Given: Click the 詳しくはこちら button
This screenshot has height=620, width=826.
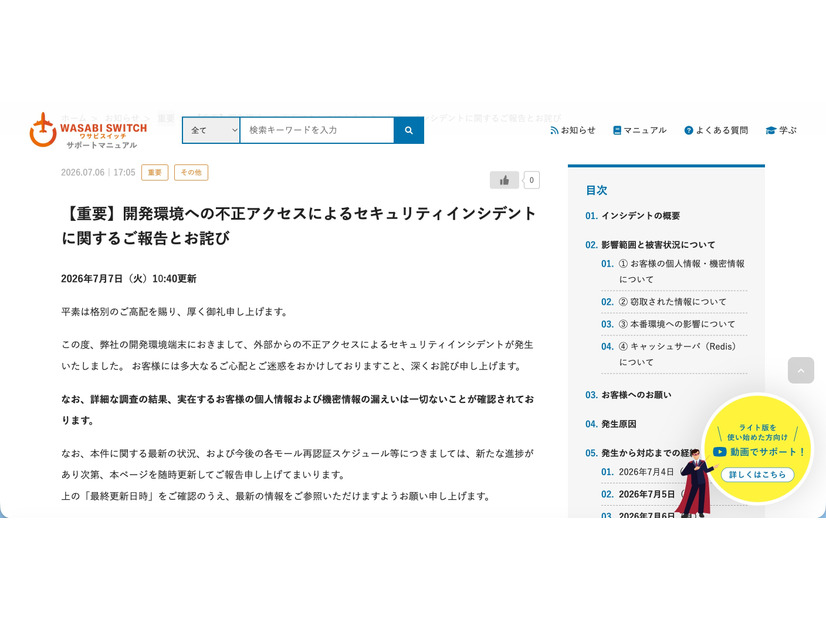Looking at the screenshot, I should (x=758, y=475).
